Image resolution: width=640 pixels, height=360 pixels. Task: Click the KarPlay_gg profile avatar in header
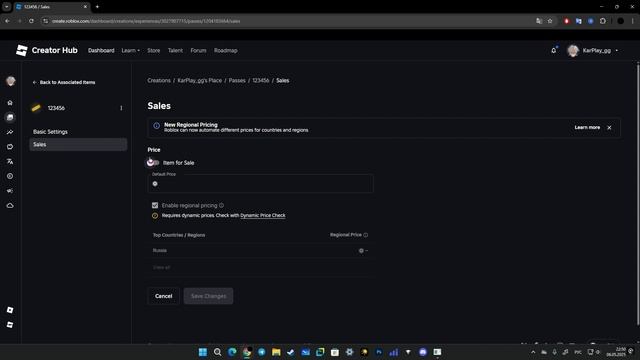coord(573,51)
